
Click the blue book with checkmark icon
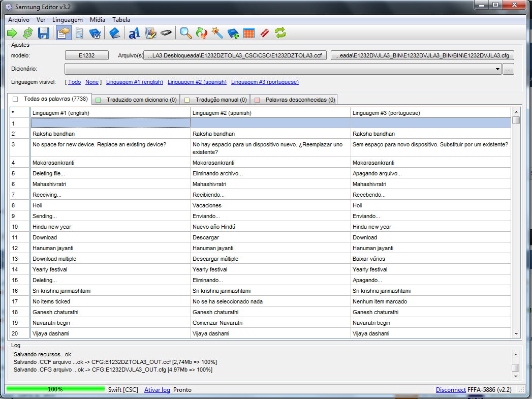95,33
